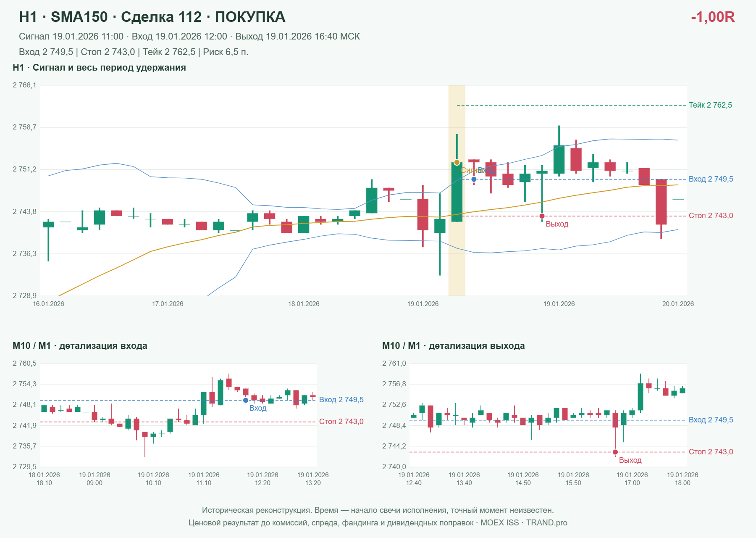Click the heading 'M10 / M1 · детализация выхода'
756x538 pixels.
tap(453, 346)
